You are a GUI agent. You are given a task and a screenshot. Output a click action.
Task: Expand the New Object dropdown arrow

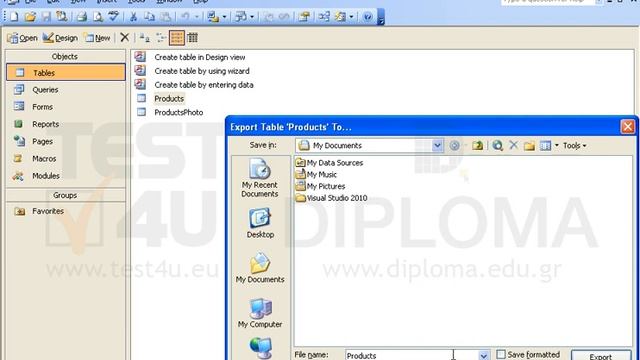tap(351, 17)
